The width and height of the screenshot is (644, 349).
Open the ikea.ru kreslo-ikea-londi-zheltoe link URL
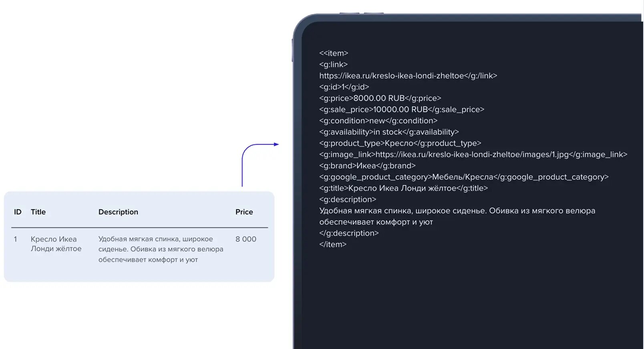(x=391, y=76)
